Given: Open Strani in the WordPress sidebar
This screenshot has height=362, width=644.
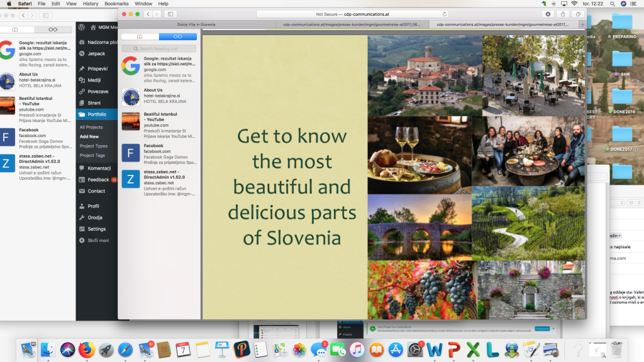Looking at the screenshot, I should (94, 103).
